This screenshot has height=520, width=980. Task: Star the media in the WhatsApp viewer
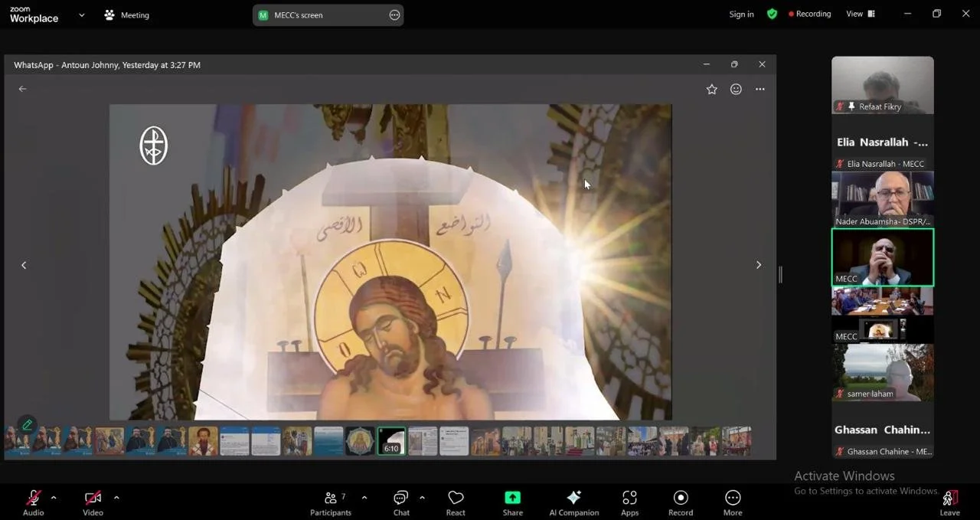[711, 89]
